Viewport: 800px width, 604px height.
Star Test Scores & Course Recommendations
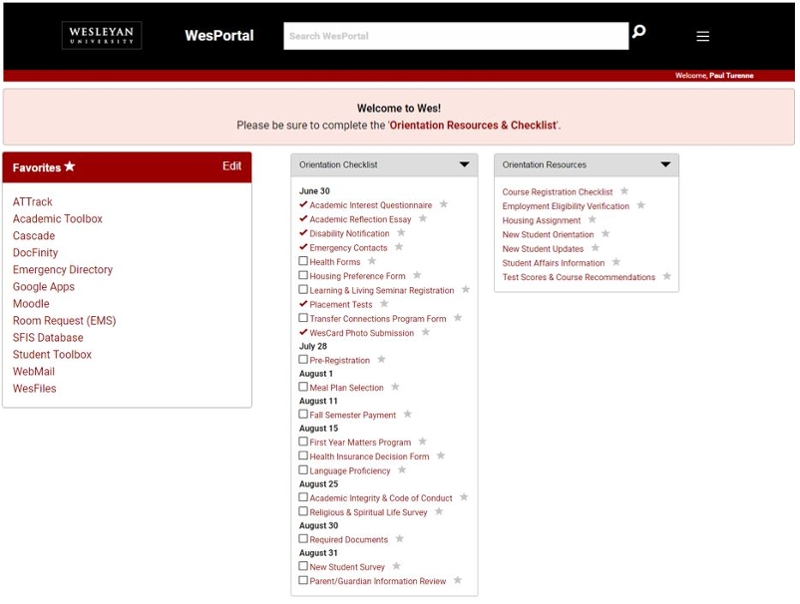click(667, 276)
